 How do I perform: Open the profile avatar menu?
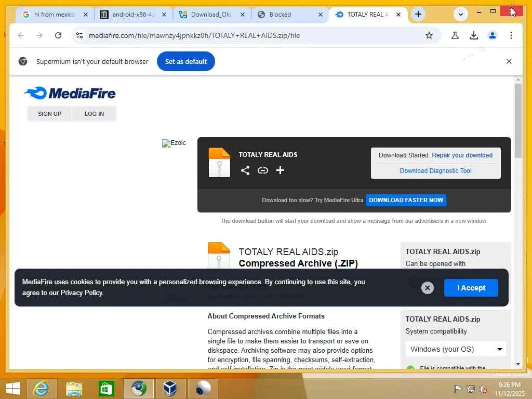click(493, 35)
